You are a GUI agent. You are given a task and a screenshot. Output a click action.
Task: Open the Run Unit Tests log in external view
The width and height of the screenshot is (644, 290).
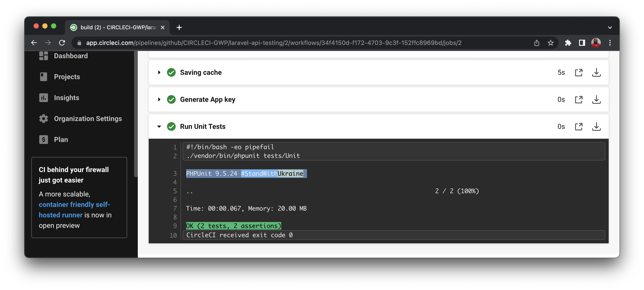[579, 126]
